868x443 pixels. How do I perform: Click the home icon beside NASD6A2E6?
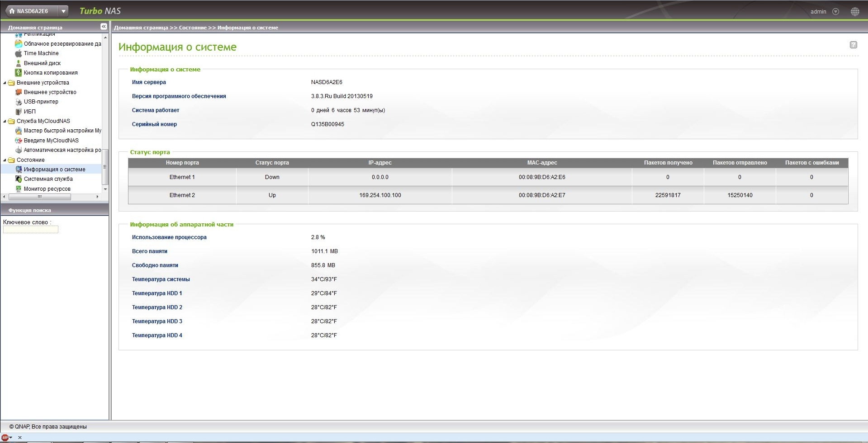coord(12,11)
